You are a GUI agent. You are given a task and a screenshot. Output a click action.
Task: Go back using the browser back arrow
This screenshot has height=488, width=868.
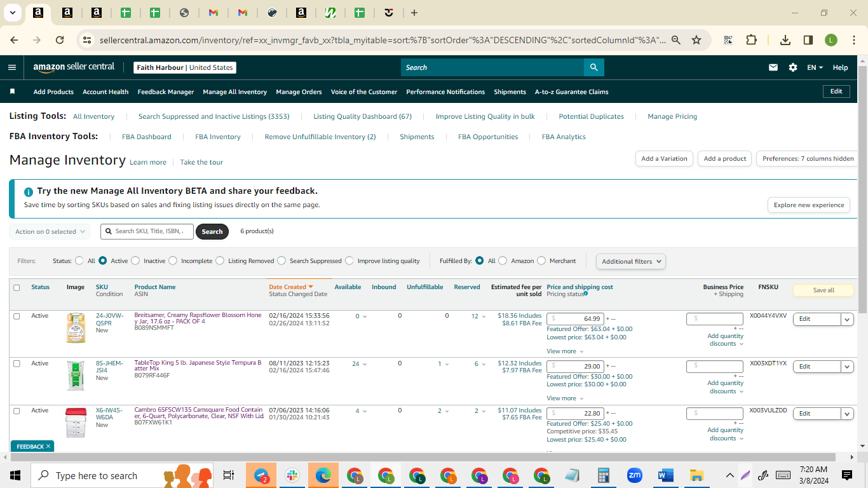click(14, 40)
